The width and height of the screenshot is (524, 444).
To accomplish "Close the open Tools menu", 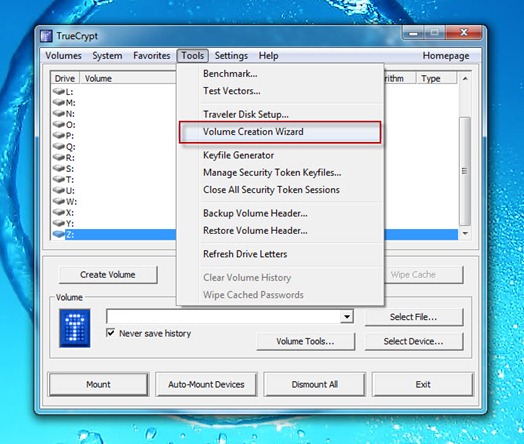I will point(192,55).
